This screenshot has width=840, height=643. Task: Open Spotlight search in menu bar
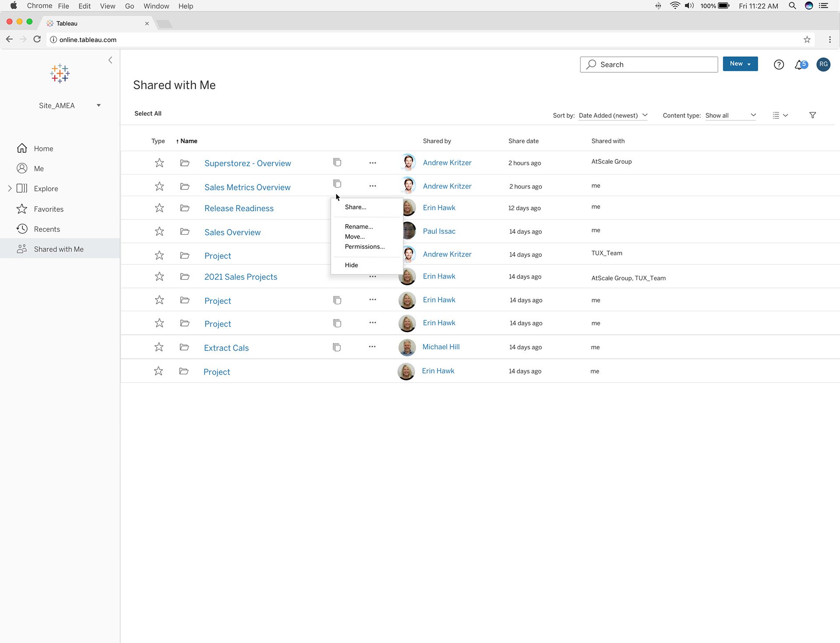point(792,6)
